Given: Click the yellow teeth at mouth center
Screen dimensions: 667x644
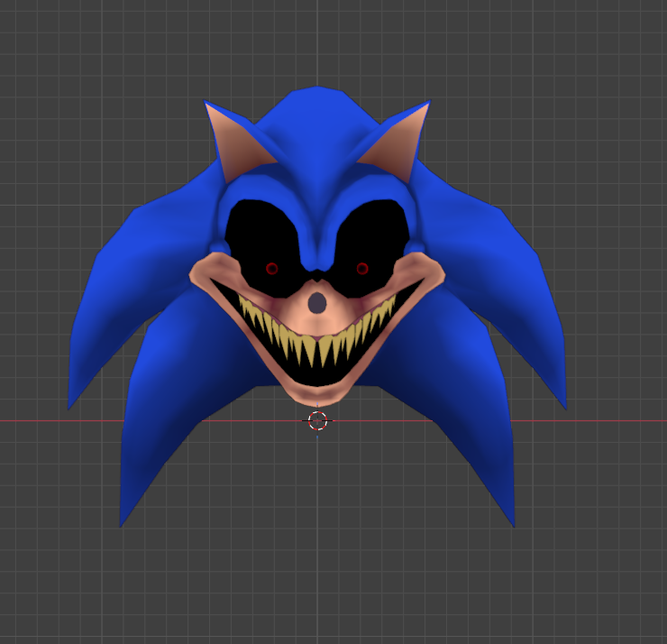Looking at the screenshot, I should 316,347.
